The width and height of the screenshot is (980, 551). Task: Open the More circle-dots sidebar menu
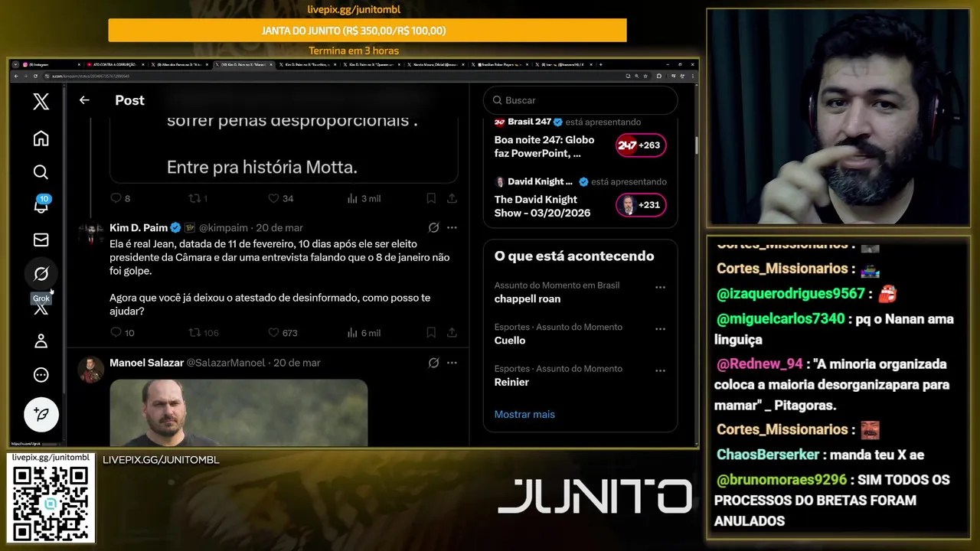tap(41, 375)
